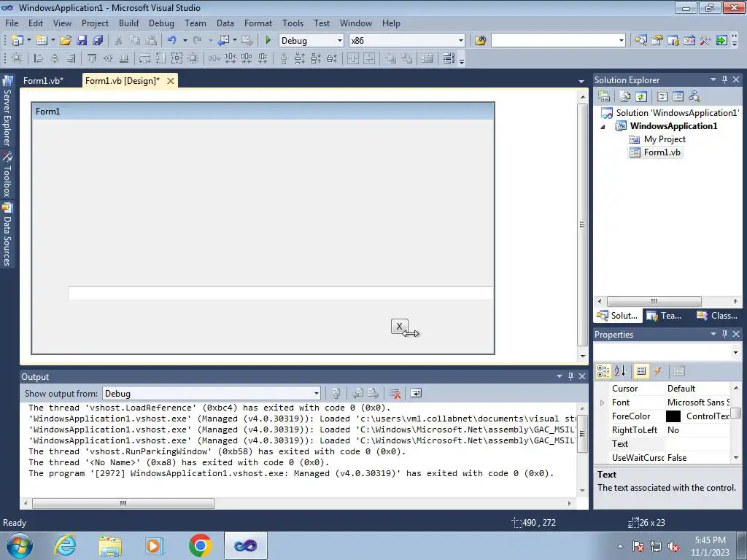Open the Properties Window toolbar icon

tap(657, 41)
